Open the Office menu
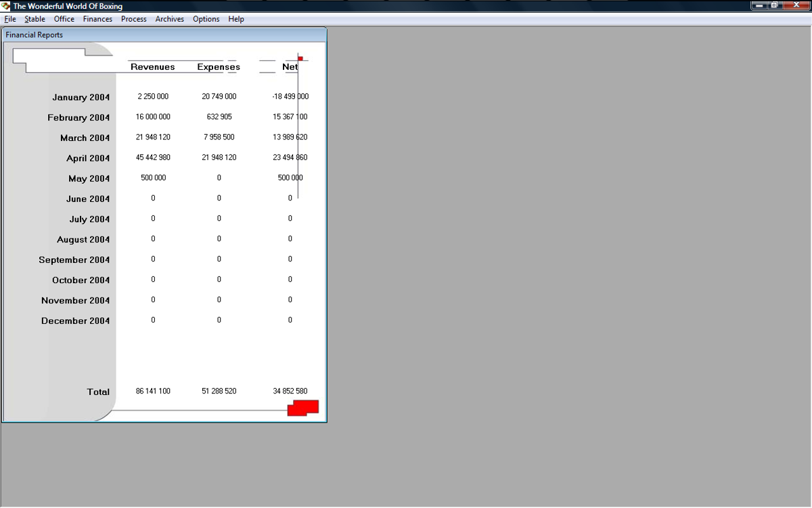812x508 pixels. pos(64,19)
